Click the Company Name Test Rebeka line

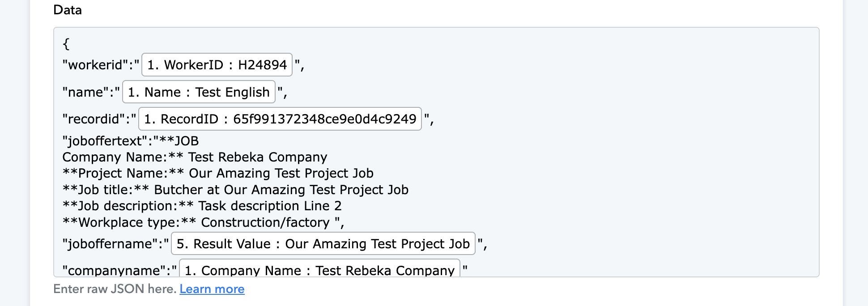pyautogui.click(x=195, y=157)
